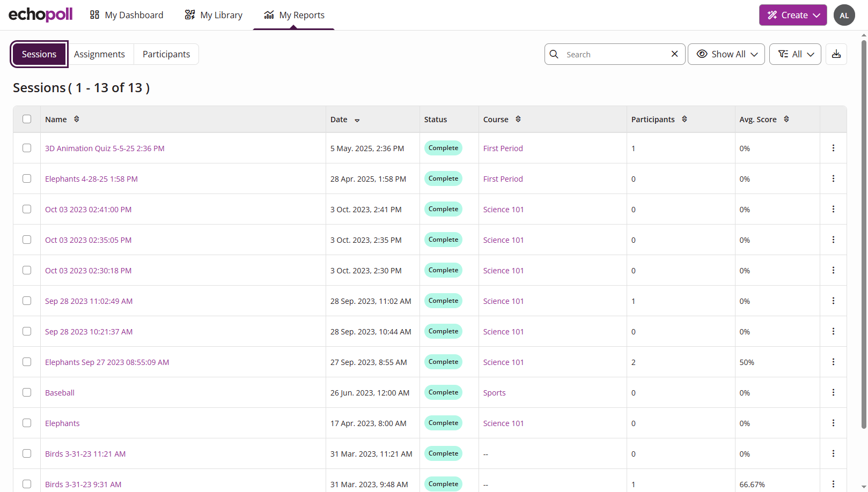Open Elephants 4-28-25 1:58 PM session

(x=91, y=179)
